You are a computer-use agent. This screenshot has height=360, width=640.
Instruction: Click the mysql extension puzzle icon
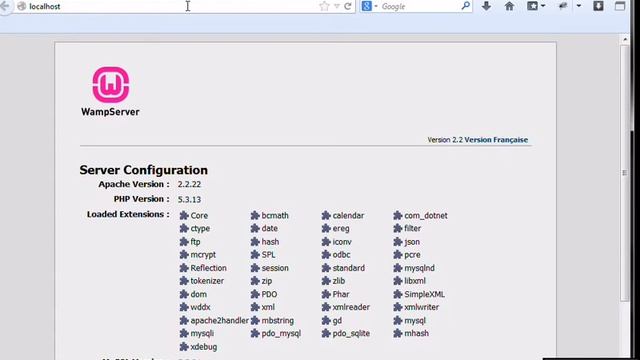[398, 320]
